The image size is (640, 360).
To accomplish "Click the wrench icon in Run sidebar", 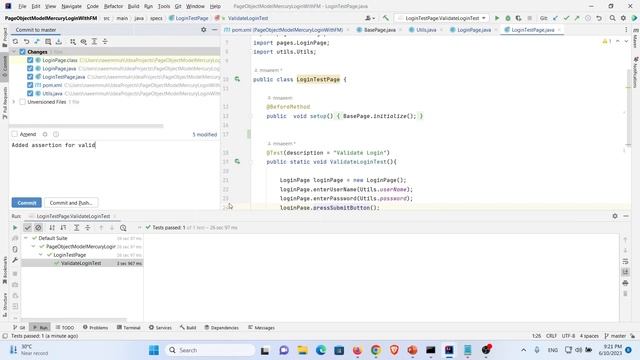I will click(15, 260).
